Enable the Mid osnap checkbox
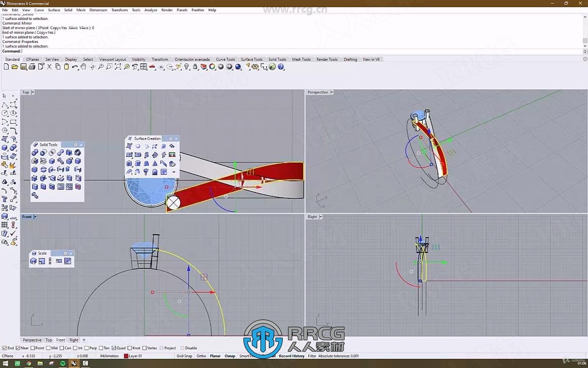588x368 pixels. point(48,348)
